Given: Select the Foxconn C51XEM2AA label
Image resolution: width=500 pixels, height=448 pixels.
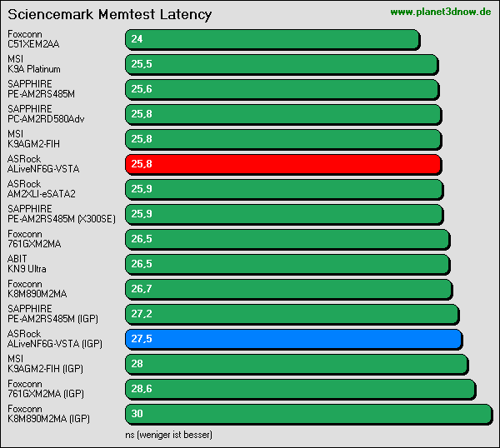Looking at the screenshot, I should [33, 39].
